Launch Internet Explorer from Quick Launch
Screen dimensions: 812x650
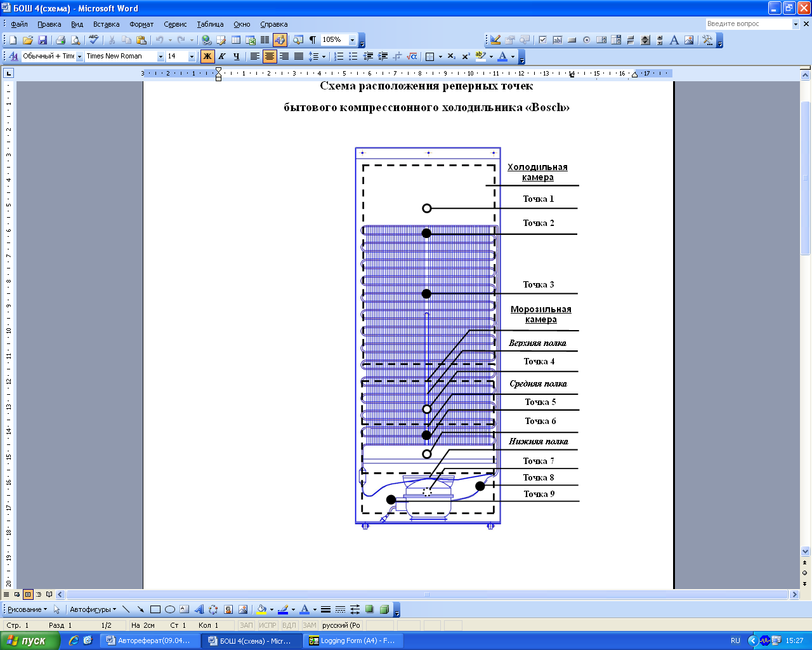point(74,640)
